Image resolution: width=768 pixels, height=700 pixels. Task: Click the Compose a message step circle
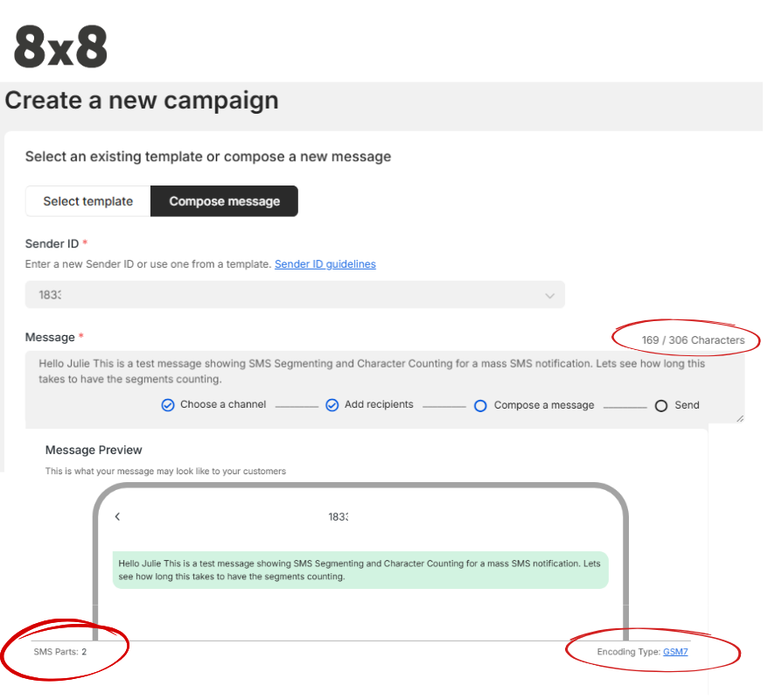(x=480, y=406)
